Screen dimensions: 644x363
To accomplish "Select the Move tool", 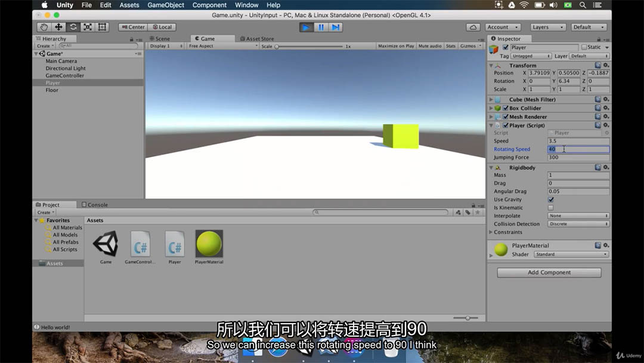I will coord(58,27).
